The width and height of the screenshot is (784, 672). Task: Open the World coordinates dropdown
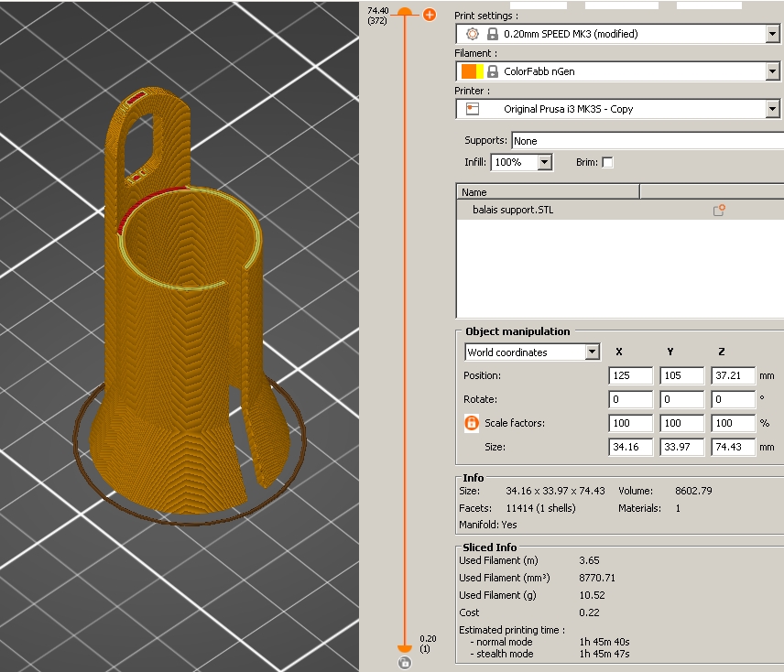tap(592, 352)
